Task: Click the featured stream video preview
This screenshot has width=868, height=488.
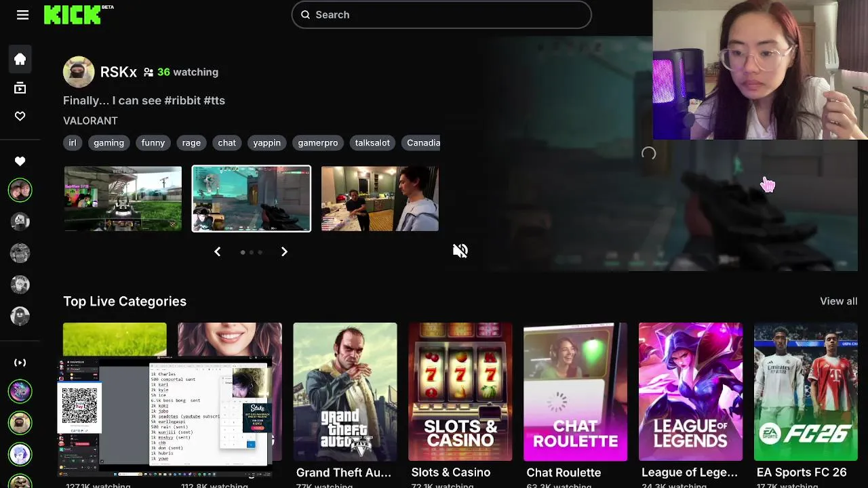Action: 651,154
